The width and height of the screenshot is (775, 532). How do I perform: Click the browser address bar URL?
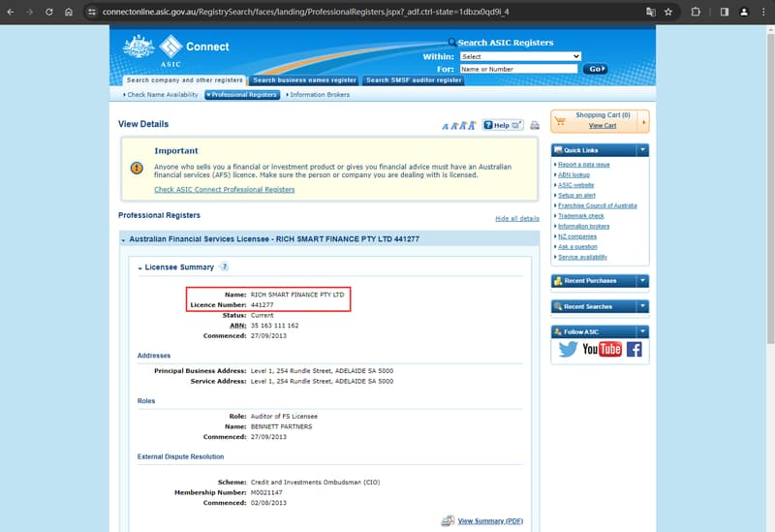305,12
